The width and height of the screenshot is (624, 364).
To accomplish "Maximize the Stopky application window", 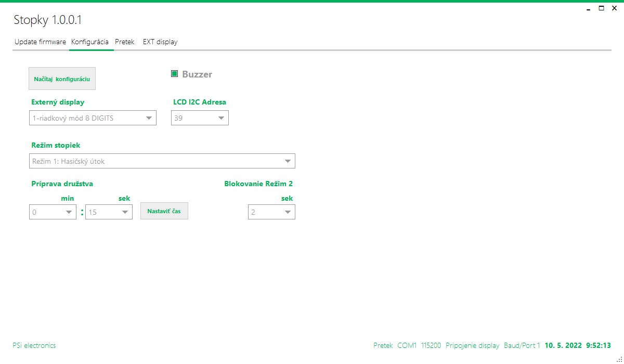I will tap(601, 8).
